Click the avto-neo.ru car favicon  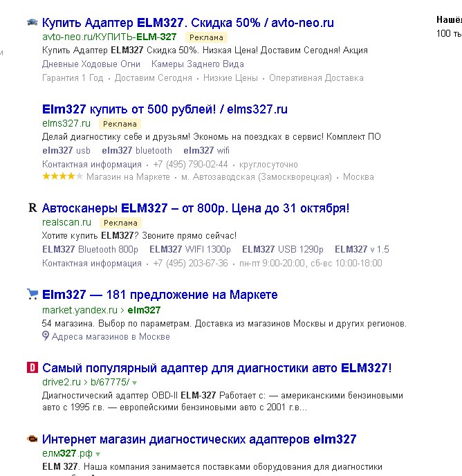[33, 22]
